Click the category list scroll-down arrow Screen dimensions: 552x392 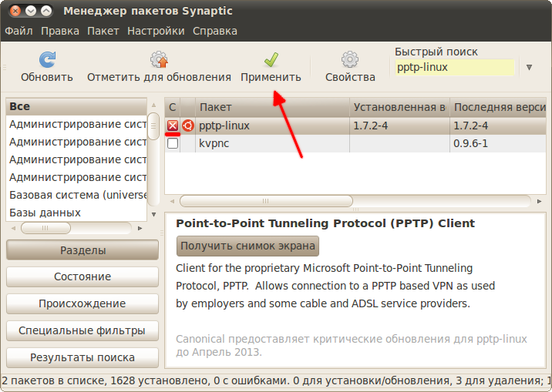tap(153, 214)
